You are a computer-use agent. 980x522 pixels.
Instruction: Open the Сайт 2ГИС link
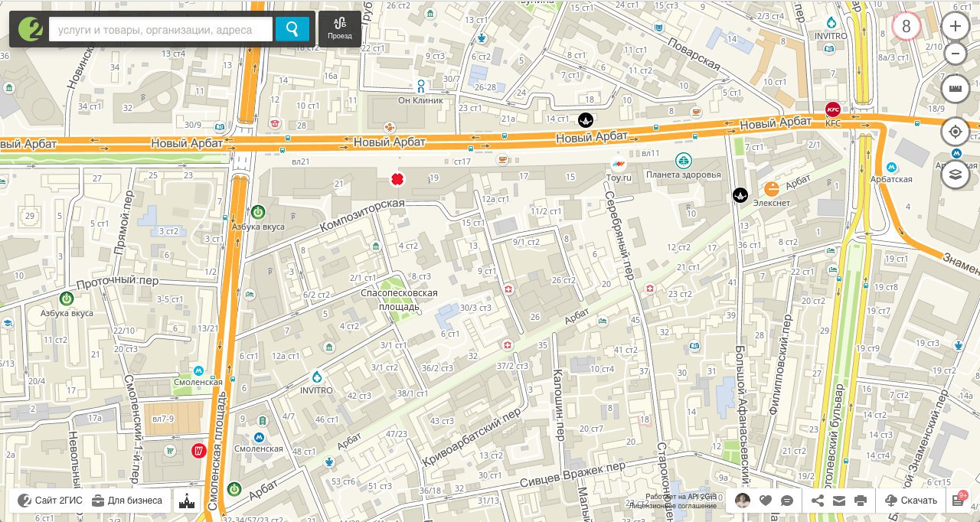[x=51, y=501]
